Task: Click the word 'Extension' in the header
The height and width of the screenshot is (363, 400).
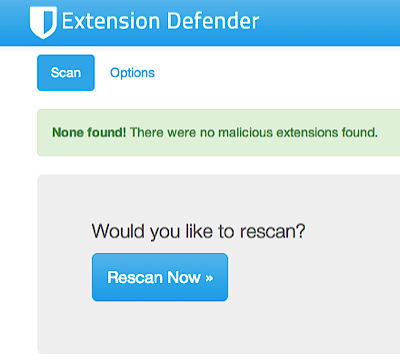Action: [111, 21]
